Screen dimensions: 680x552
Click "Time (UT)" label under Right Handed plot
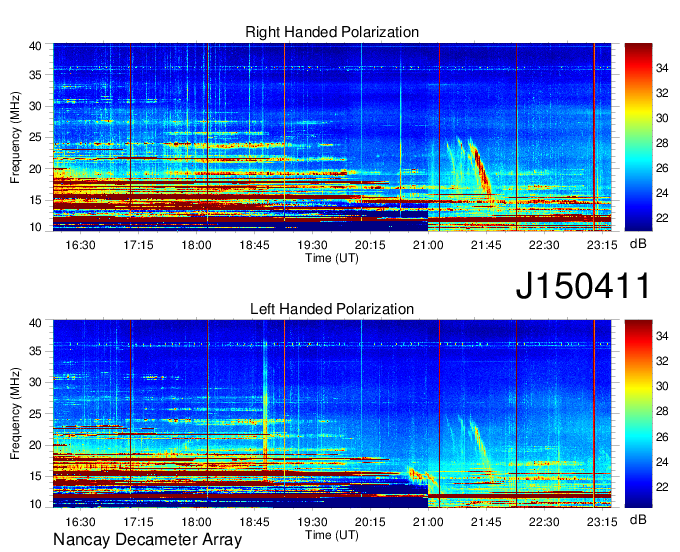tap(332, 258)
